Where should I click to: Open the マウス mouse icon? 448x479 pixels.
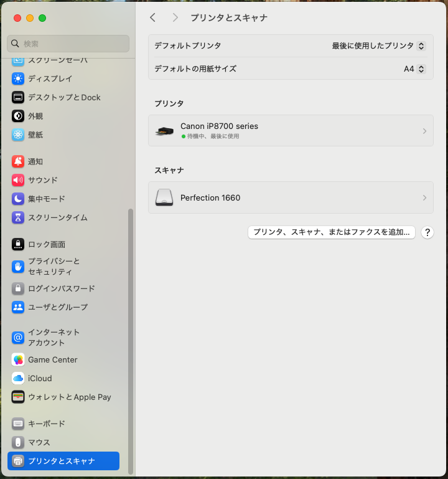[x=18, y=442]
